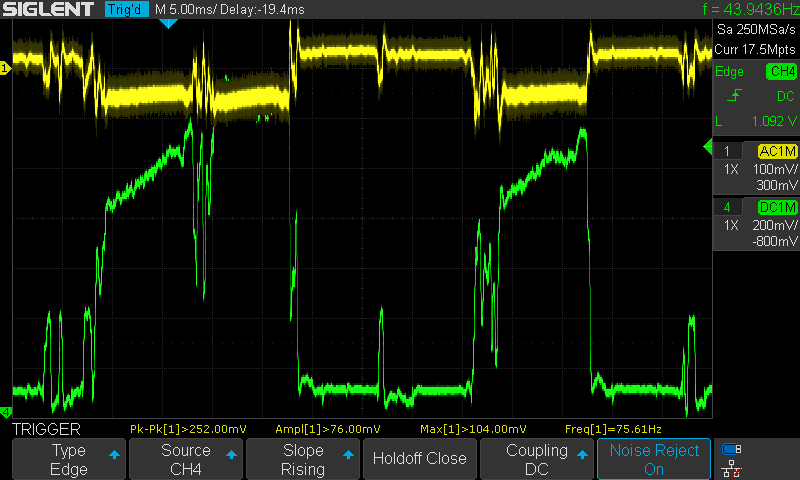Click the trigger level 1.092 V readout
Viewport: 800px width, 480px height.
point(773,121)
